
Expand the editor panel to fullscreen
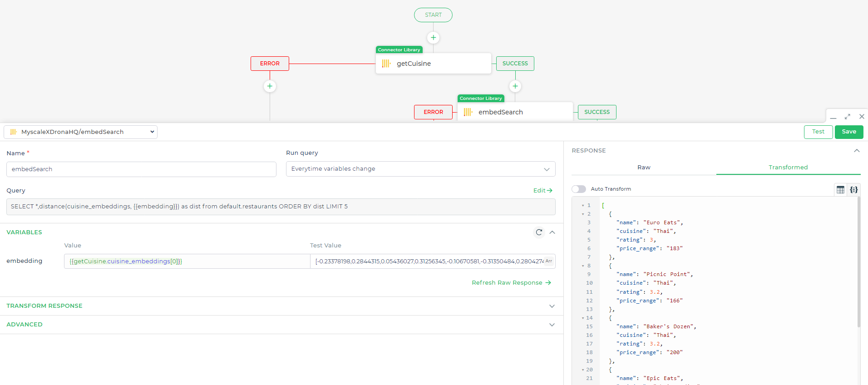click(847, 117)
